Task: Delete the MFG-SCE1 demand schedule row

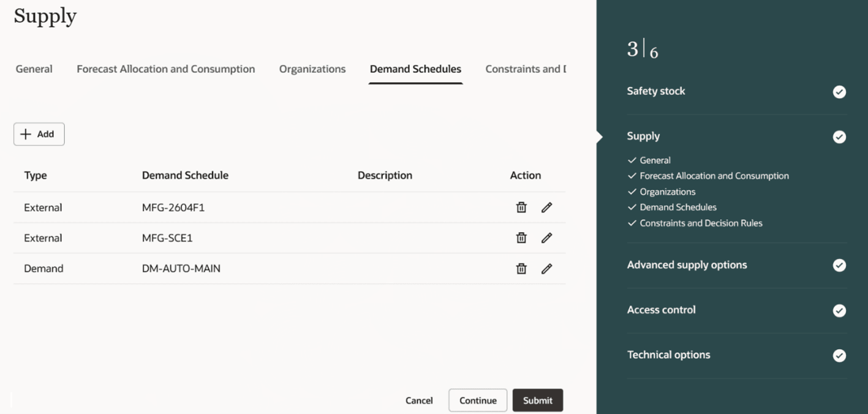Action: pyautogui.click(x=521, y=238)
